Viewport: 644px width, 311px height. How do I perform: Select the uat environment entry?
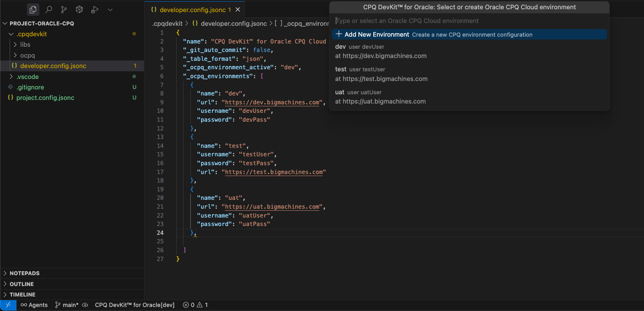coord(469,97)
